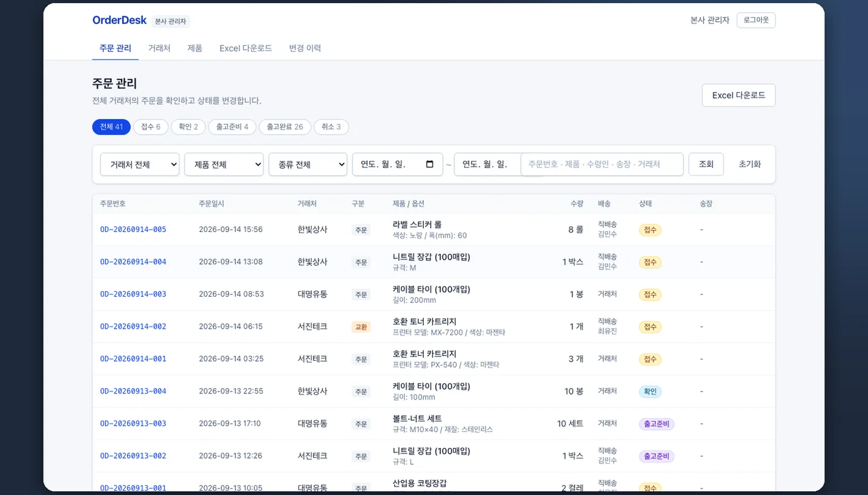The height and width of the screenshot is (495, 868).
Task: Click the 주문일시 column header
Action: 212,204
